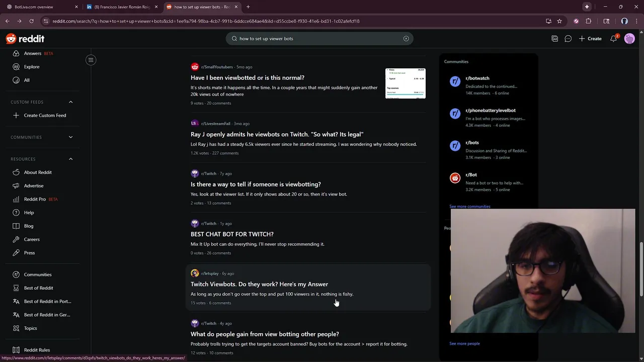This screenshot has width=644, height=362.
Task: Open the viewbotted post thumbnail image
Action: click(406, 83)
